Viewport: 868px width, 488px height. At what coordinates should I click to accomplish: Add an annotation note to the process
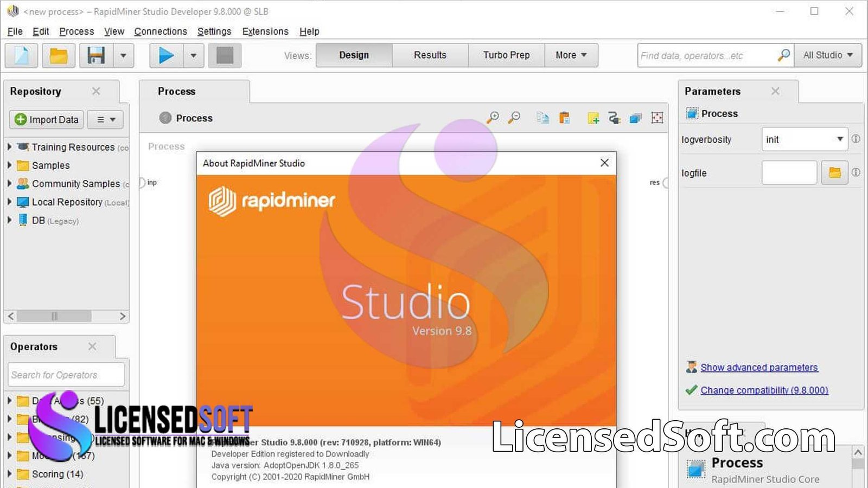pyautogui.click(x=592, y=118)
